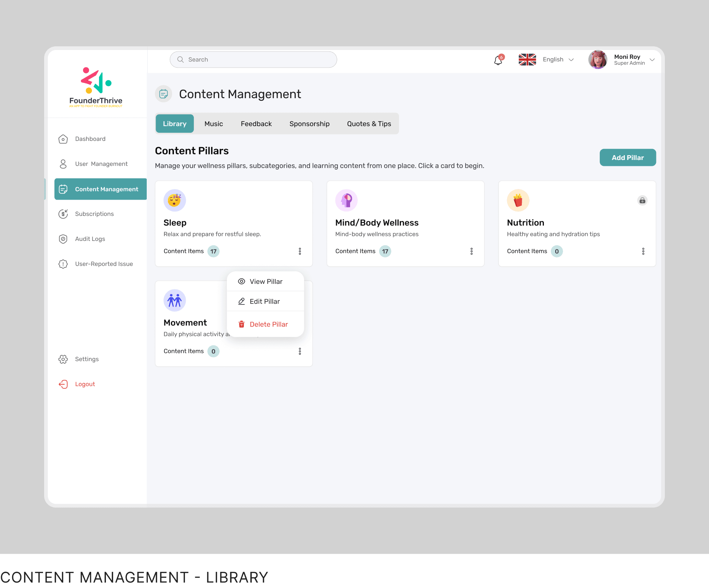This screenshot has width=709, height=588.
Task: Click the Sleep pillar emoji icon
Action: (x=175, y=200)
